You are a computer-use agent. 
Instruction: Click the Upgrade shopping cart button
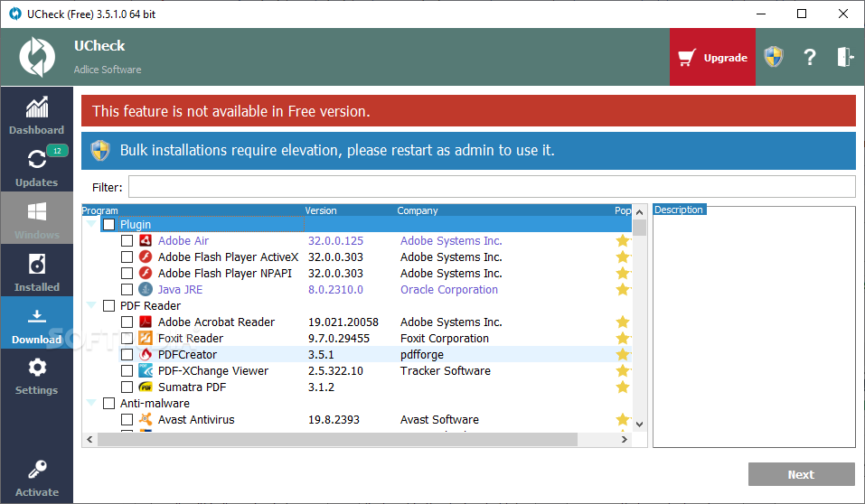click(x=712, y=57)
